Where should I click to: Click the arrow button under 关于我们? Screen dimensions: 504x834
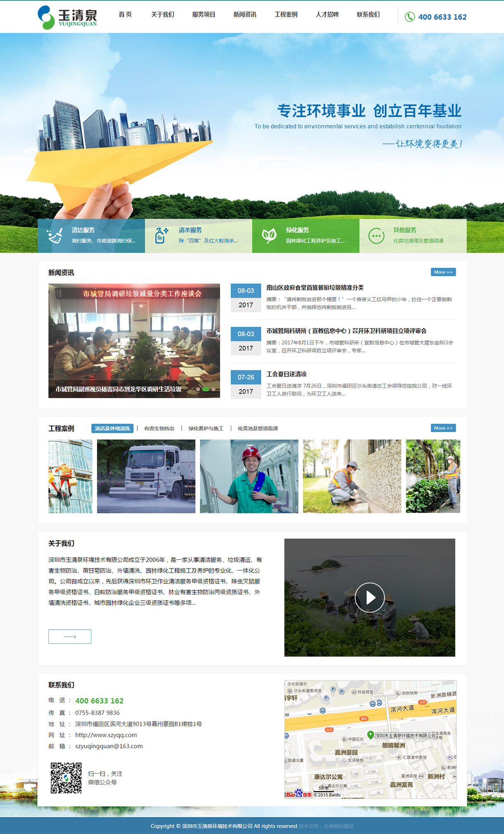pyautogui.click(x=70, y=636)
